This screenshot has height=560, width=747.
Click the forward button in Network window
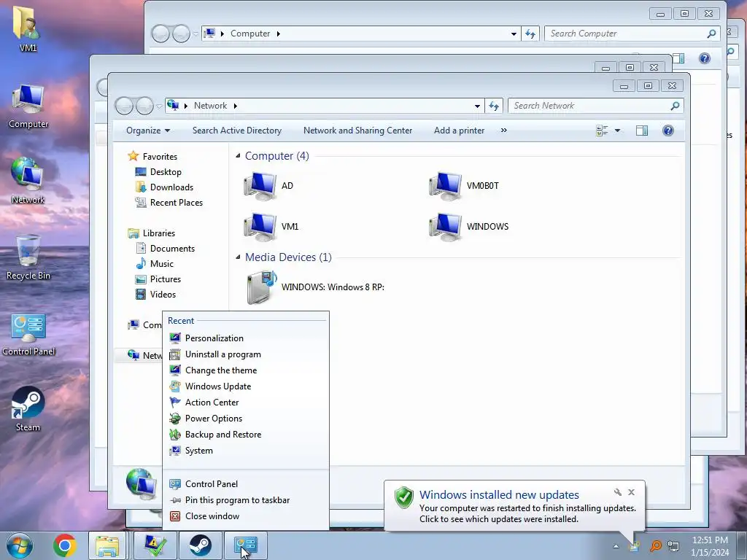(x=144, y=106)
